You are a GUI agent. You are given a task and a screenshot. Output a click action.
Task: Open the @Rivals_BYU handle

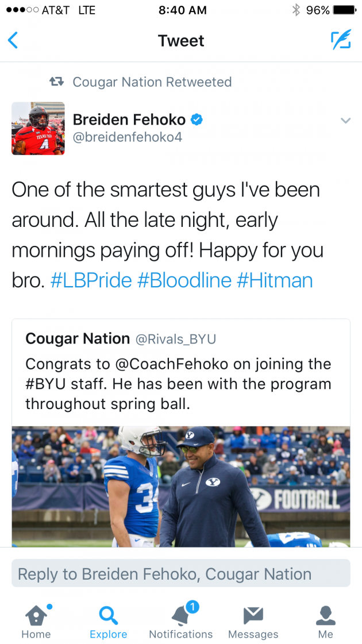point(175,340)
